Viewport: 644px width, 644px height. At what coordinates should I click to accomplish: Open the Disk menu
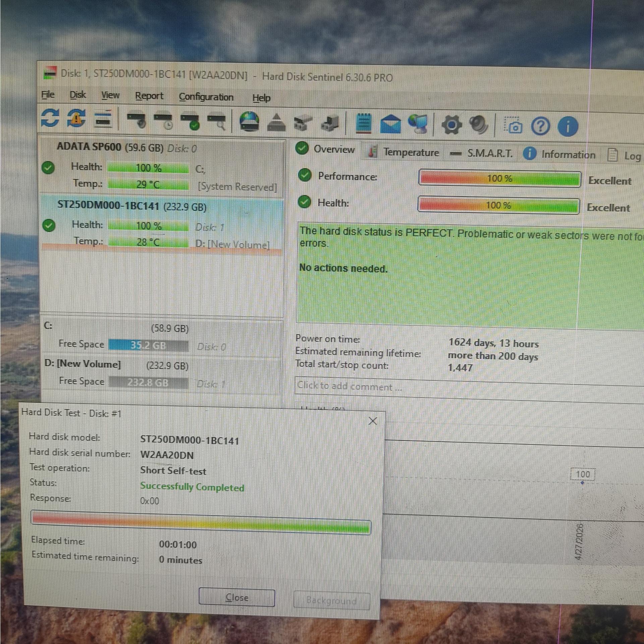coord(78,95)
